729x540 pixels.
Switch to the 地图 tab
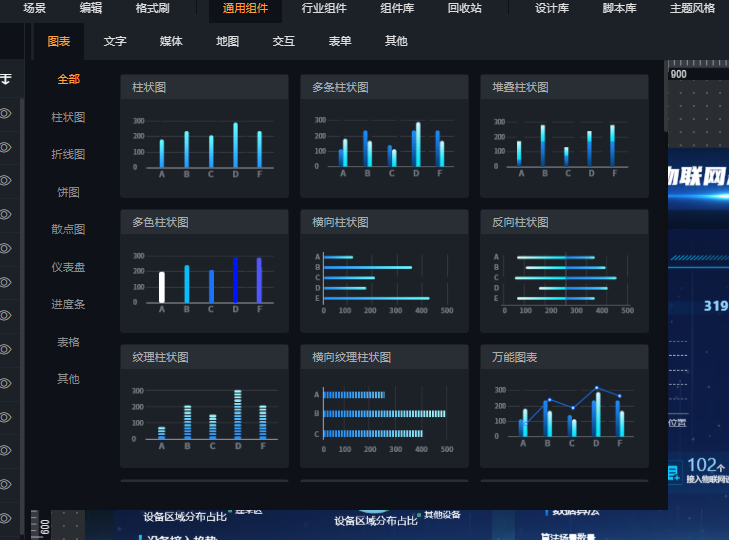tap(227, 42)
